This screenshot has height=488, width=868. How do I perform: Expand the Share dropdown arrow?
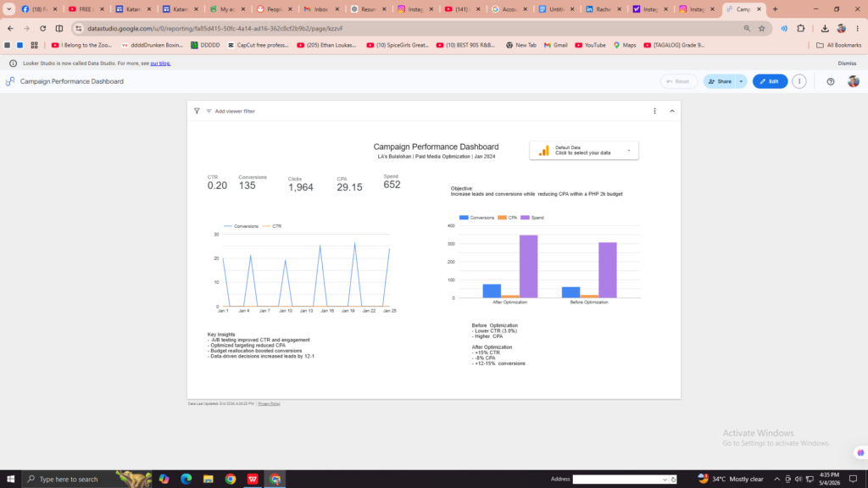741,81
